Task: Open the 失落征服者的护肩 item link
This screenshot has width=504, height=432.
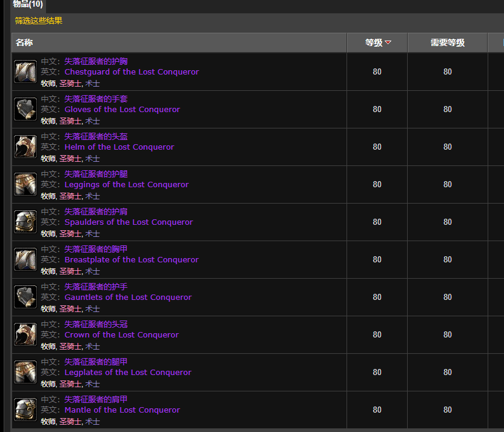Action: point(96,212)
